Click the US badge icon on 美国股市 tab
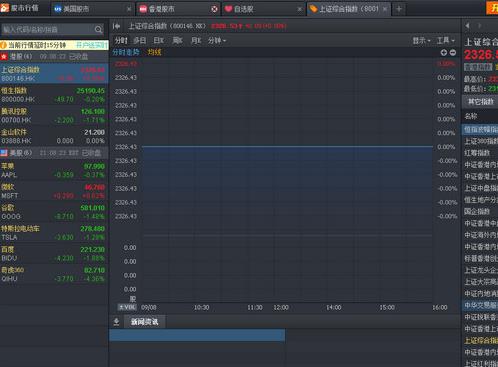The width and height of the screenshot is (498, 367). (x=58, y=9)
